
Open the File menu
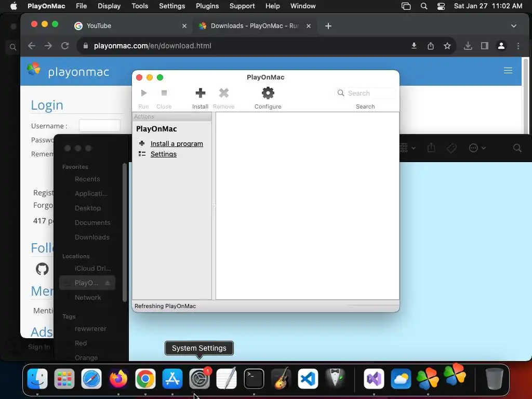(82, 6)
